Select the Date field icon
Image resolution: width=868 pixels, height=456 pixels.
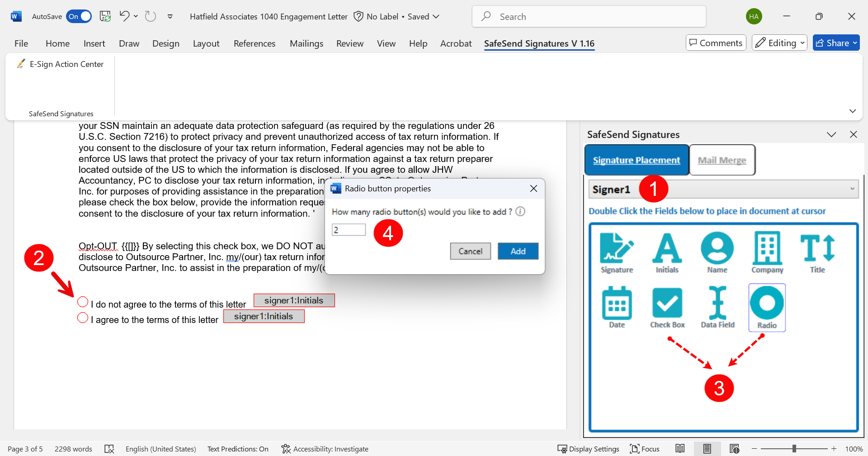pyautogui.click(x=617, y=308)
